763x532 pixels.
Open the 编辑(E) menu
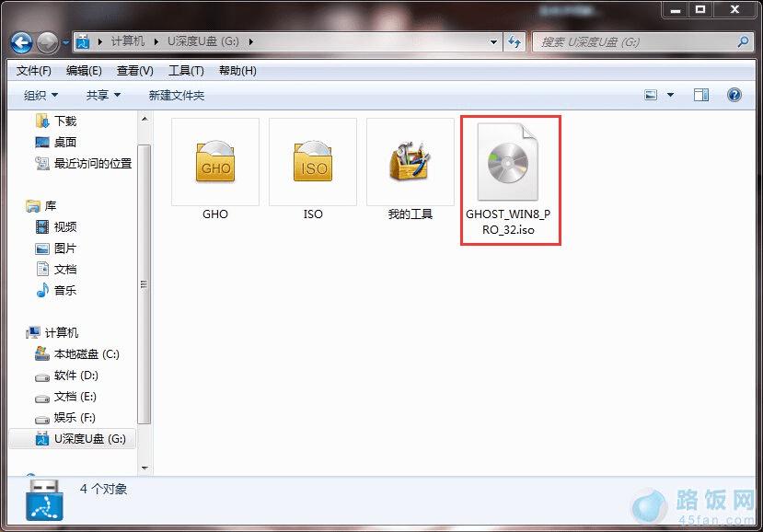[84, 71]
